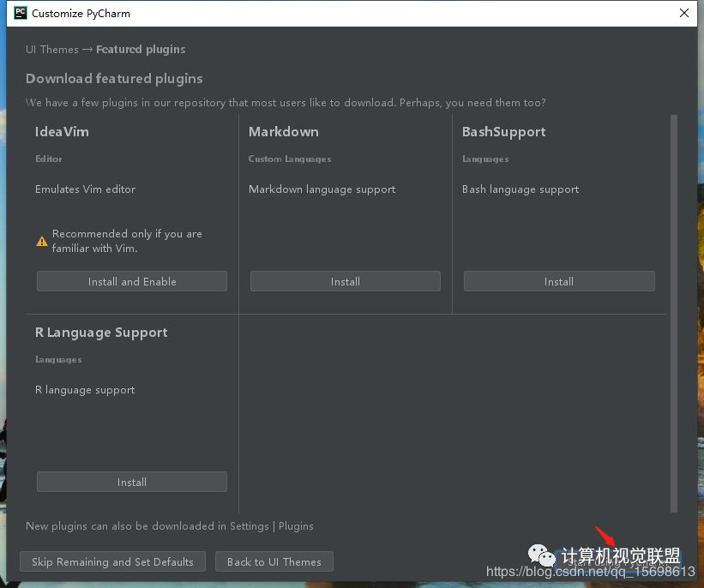The width and height of the screenshot is (704, 588).
Task: Click the 'Emulates Vim editor' description
Action: pos(85,189)
